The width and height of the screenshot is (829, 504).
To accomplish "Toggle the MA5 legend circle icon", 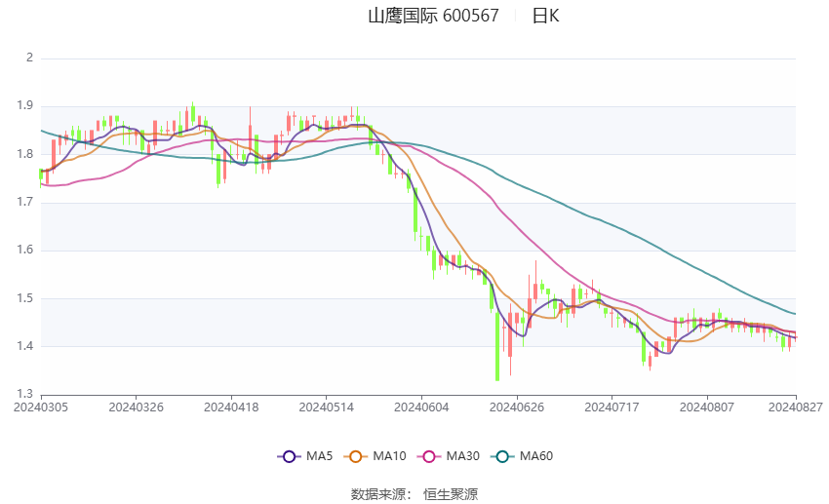I will coord(289,456).
